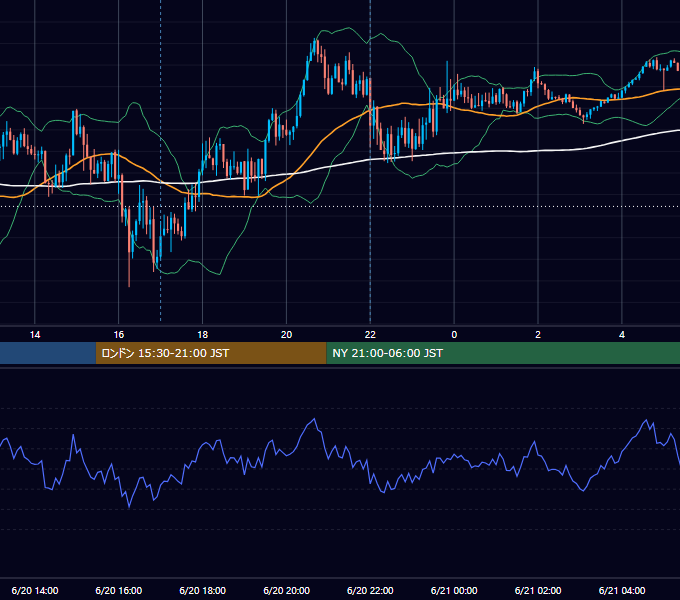The image size is (680, 600).
Task: Click the 6/20 18:00 date label
Action: coord(203,590)
